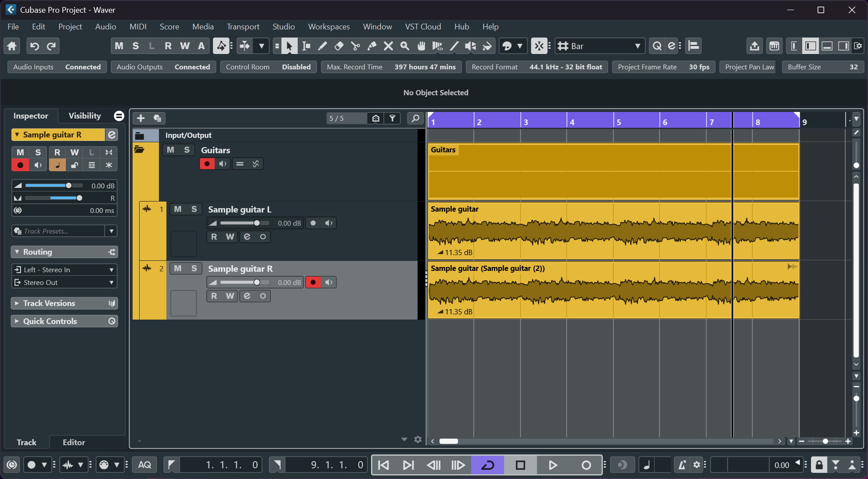Screen dimensions: 868x479
Task: Select the Split scissors tool
Action: (x=356, y=46)
